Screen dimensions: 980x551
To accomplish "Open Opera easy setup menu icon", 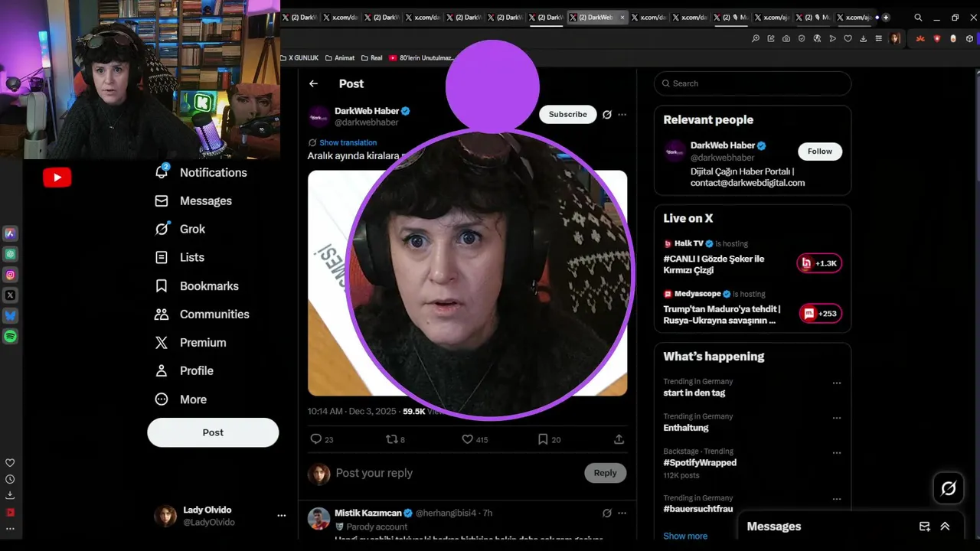I will (879, 38).
